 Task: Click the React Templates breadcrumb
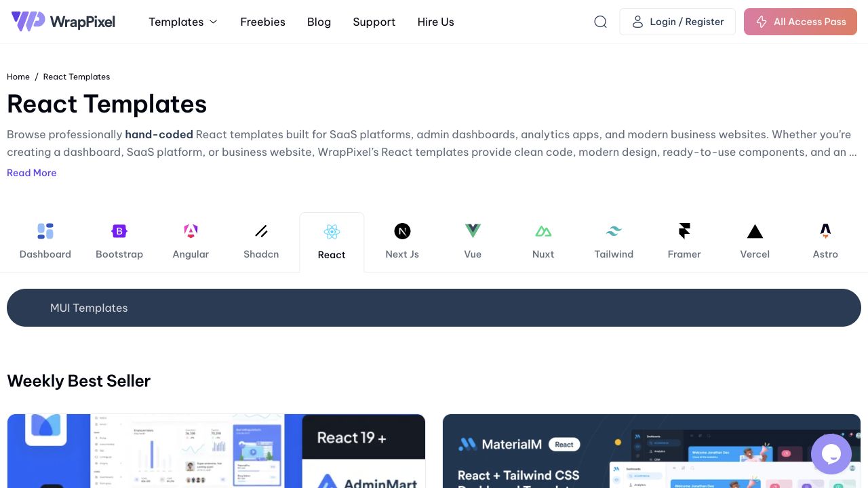coord(77,77)
